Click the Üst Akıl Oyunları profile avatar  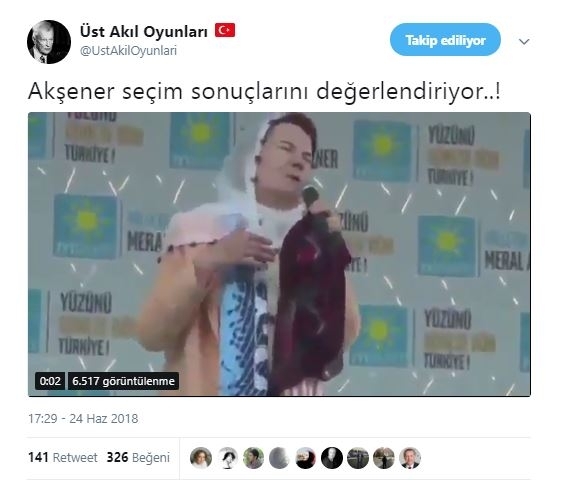(49, 42)
